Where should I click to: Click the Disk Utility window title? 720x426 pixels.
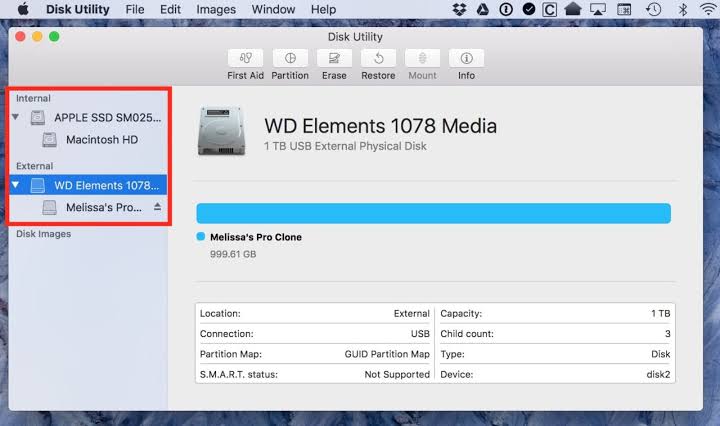click(x=355, y=37)
